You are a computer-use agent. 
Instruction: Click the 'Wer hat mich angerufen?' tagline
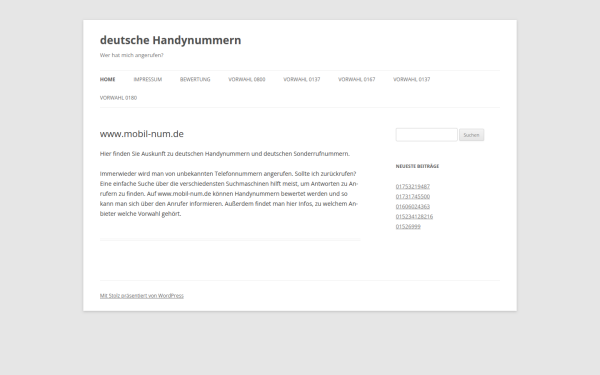tap(132, 55)
